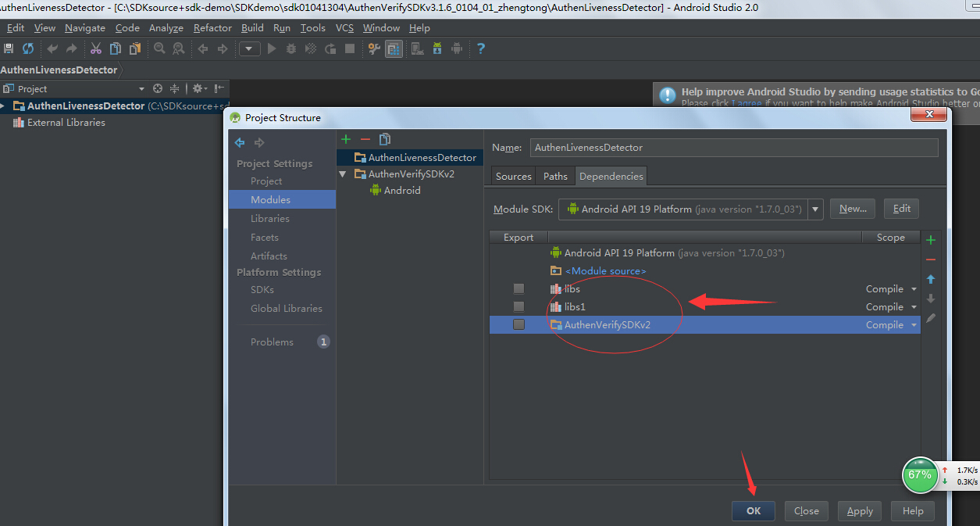This screenshot has width=980, height=526.
Task: Toggle Export checkbox for libs1
Action: [x=519, y=306]
